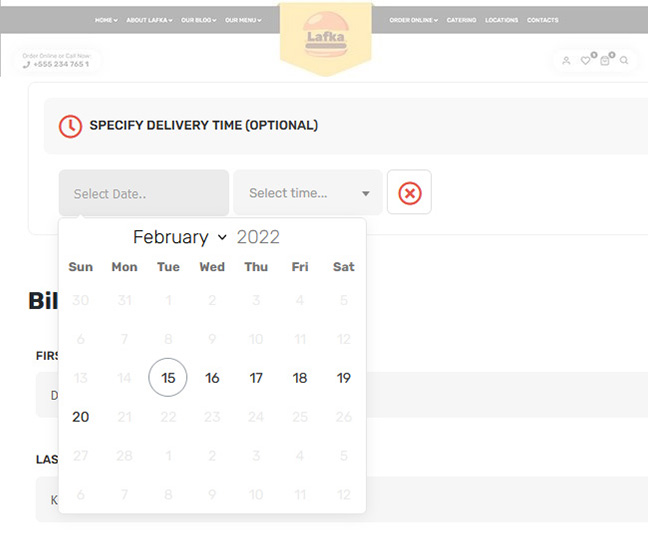This screenshot has height=551, width=648.
Task: Expand the Our Blog menu
Action: pos(198,20)
